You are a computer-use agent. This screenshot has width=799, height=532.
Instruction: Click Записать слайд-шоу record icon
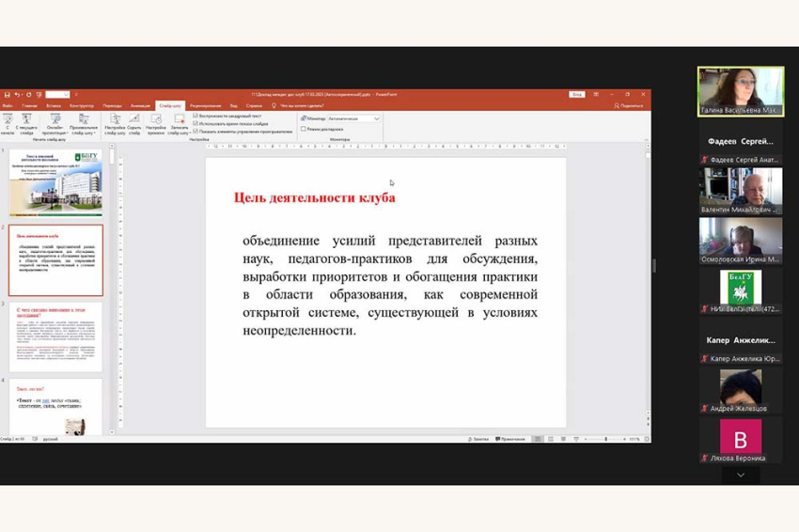(x=179, y=123)
